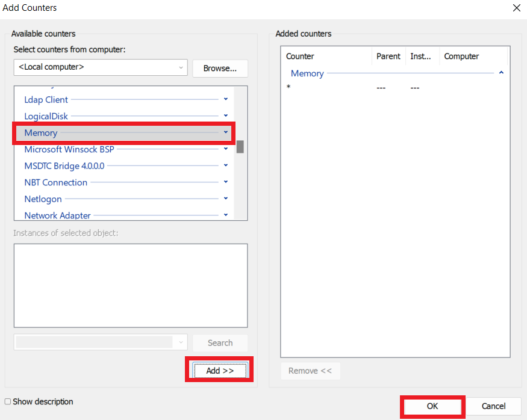Click the counter list scrollbar thumb

click(x=240, y=147)
